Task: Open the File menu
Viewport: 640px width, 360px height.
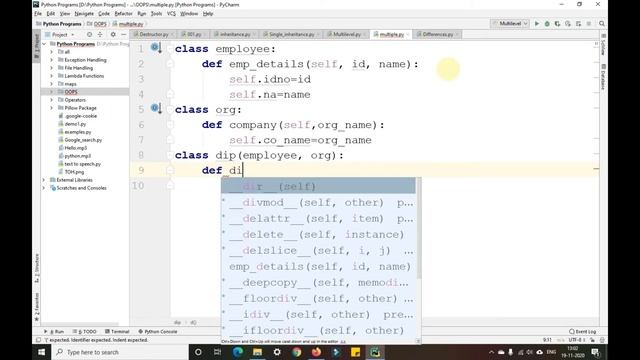Action: pos(38,13)
